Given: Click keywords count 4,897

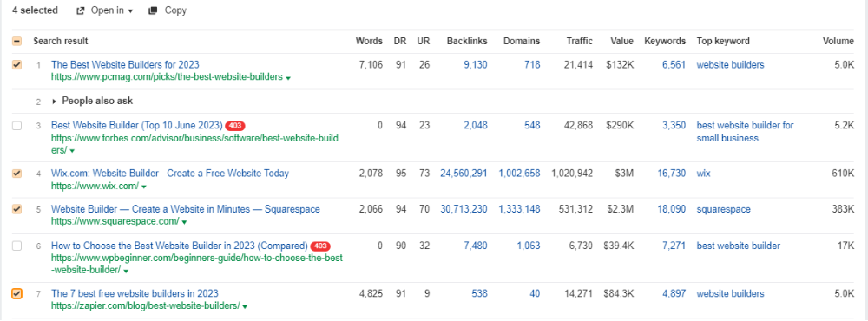Looking at the screenshot, I should [x=674, y=293].
